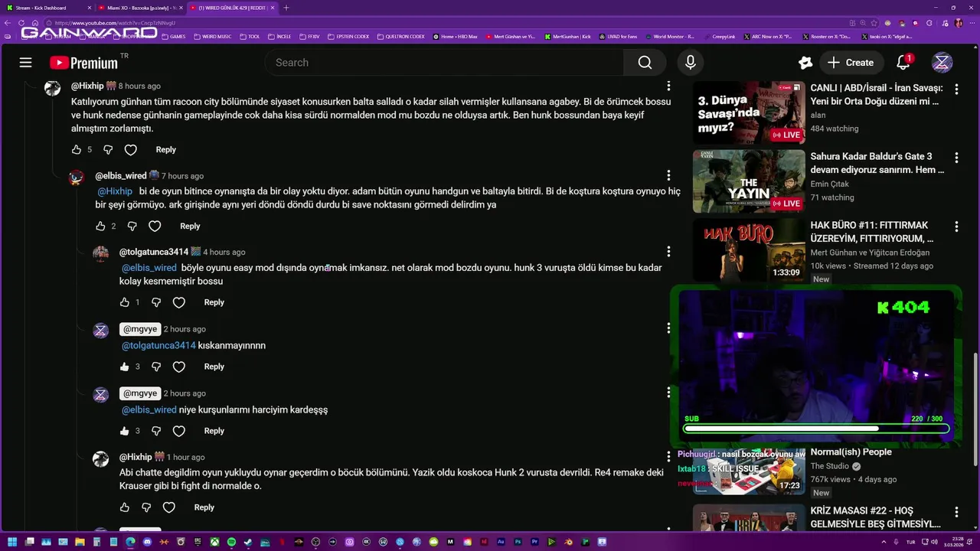Viewport: 980px width, 551px height.
Task: Dislike Hixhip's 1 hour ago comment
Action: [146, 507]
